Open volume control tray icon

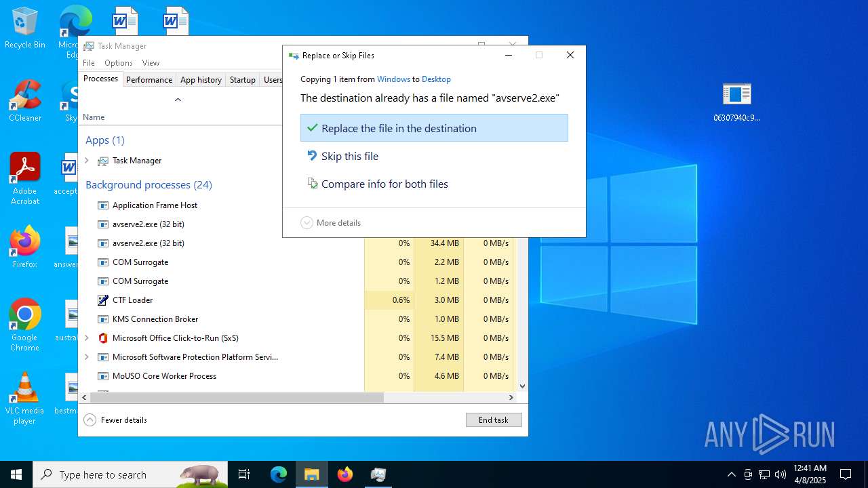(x=781, y=474)
